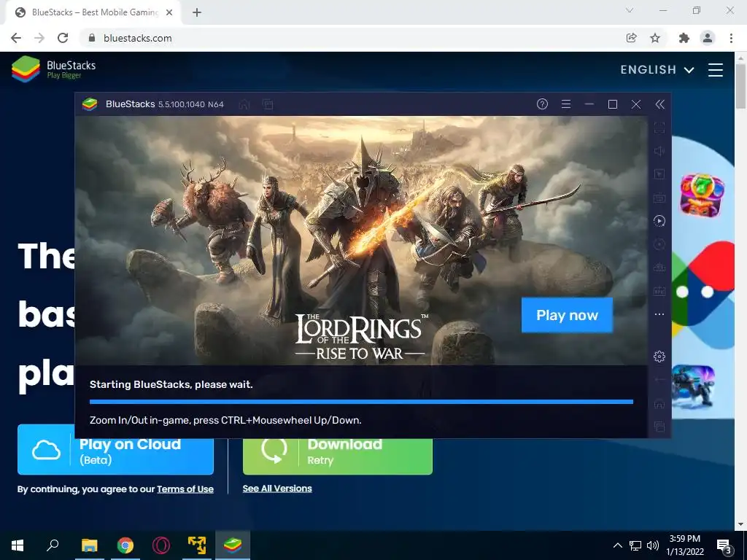Click the macro play icon in BlueStacks sidebar
The image size is (747, 560).
659,221
